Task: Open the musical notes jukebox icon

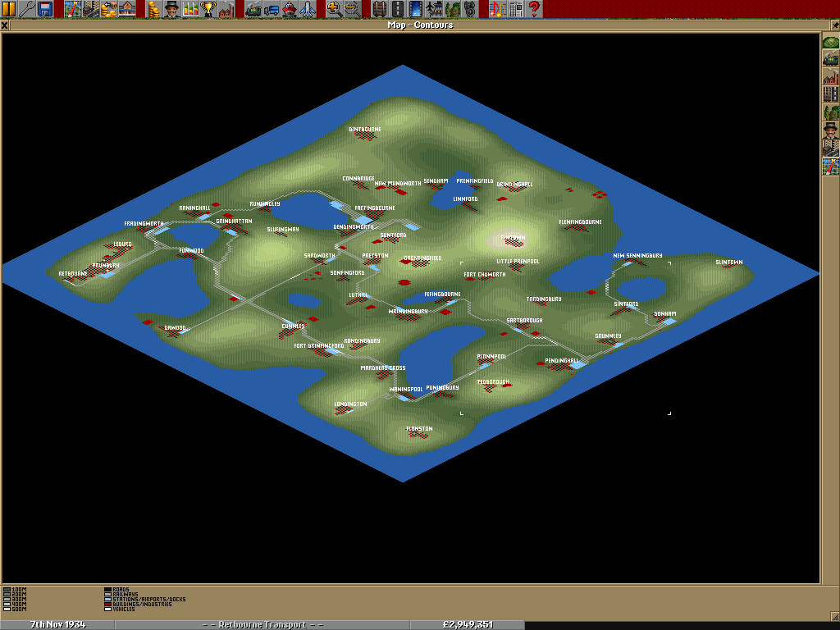Action: [x=497, y=8]
